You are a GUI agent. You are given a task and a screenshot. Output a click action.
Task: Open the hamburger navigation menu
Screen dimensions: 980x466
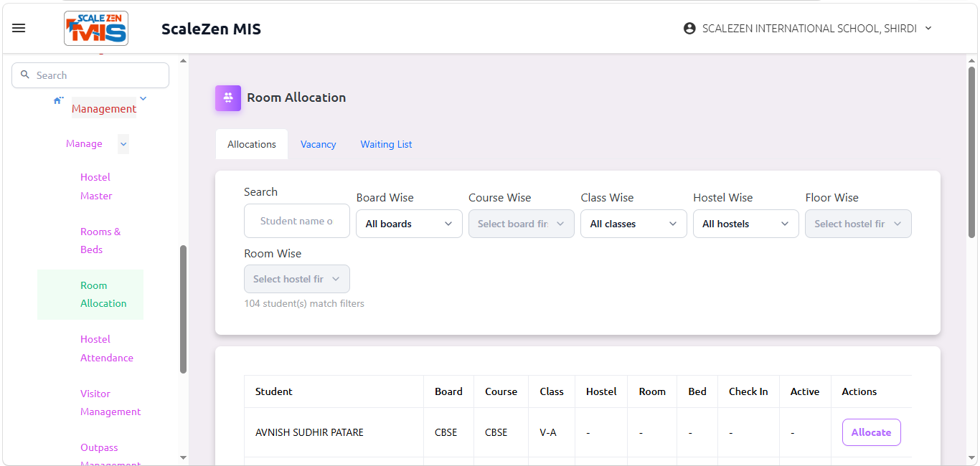pos(19,28)
